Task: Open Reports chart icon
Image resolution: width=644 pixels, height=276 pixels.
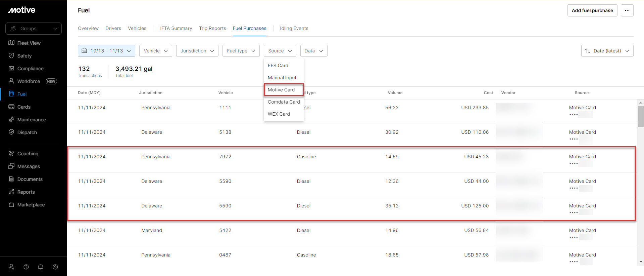Action: [11, 192]
